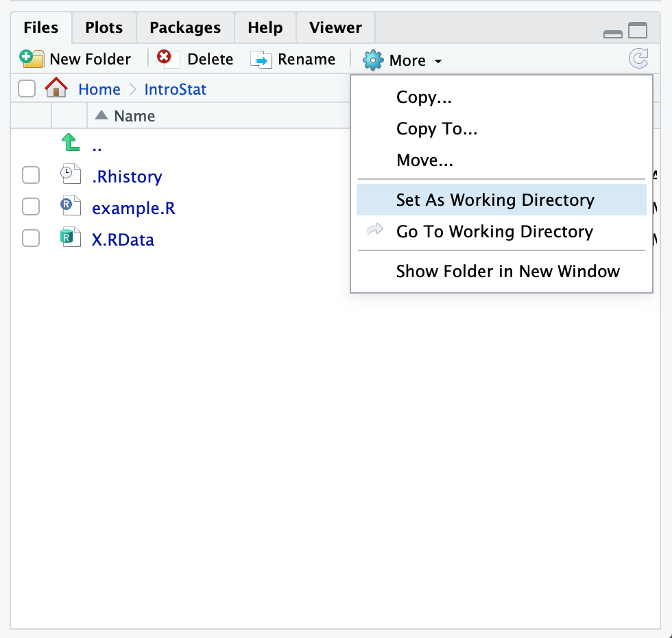Click the green up-directory arrow icon
The width and height of the screenshot is (672, 638).
click(x=70, y=143)
